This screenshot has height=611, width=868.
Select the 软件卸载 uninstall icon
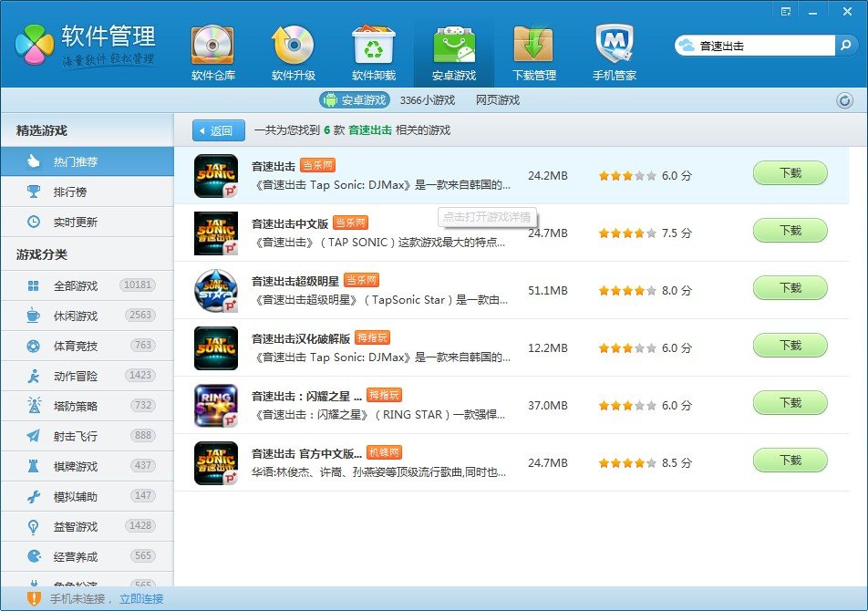pyautogui.click(x=376, y=50)
